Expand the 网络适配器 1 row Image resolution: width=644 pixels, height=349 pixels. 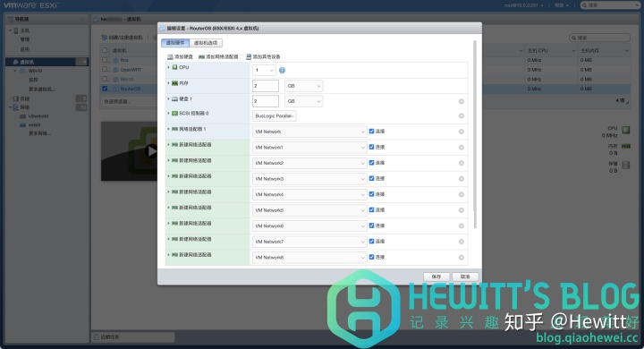tap(168, 129)
